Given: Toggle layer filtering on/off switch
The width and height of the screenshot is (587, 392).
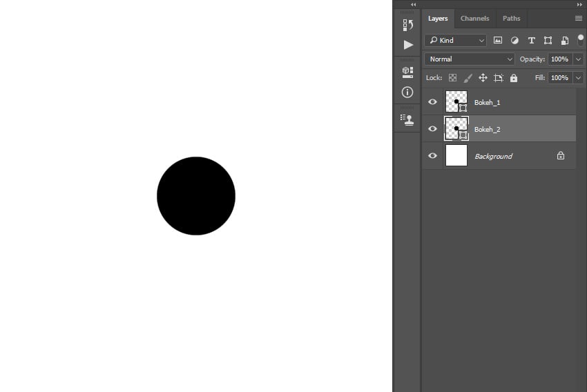Looking at the screenshot, I should (581, 39).
